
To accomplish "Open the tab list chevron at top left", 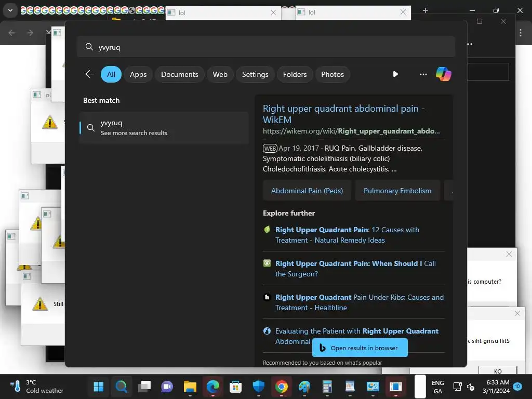I will pyautogui.click(x=10, y=10).
